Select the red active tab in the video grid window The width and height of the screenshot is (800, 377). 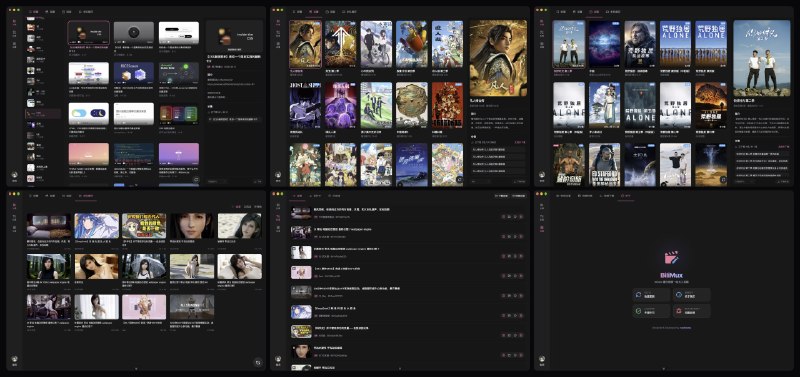[87, 195]
